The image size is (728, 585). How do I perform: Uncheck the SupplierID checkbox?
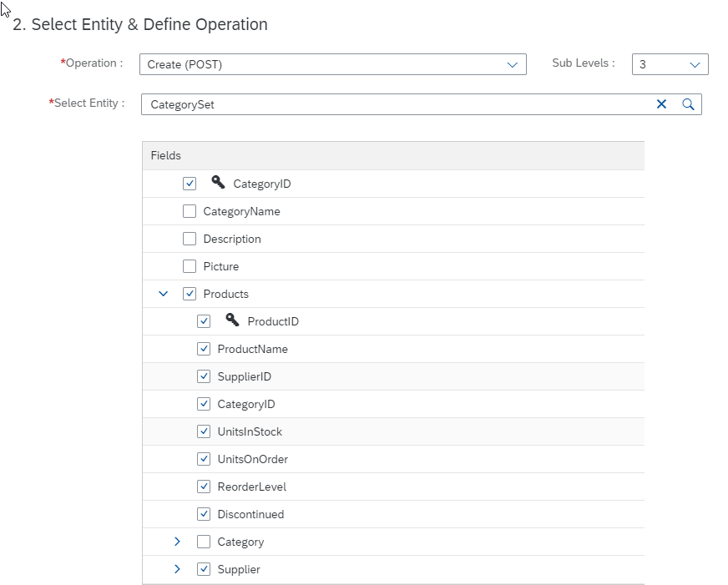[203, 376]
